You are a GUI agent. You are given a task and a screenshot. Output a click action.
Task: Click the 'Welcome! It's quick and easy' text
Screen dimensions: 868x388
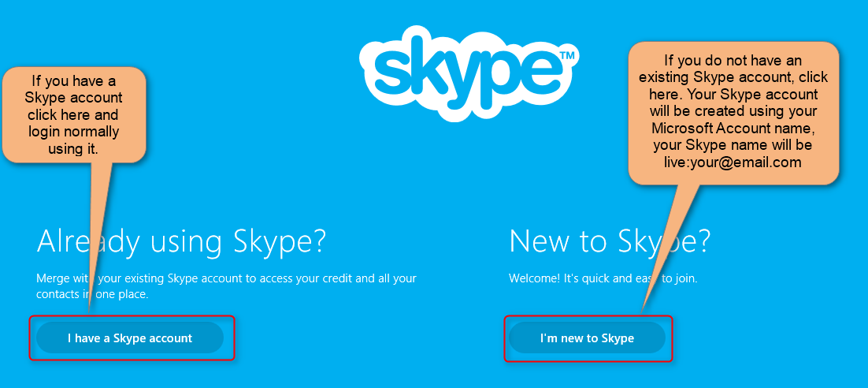point(603,278)
